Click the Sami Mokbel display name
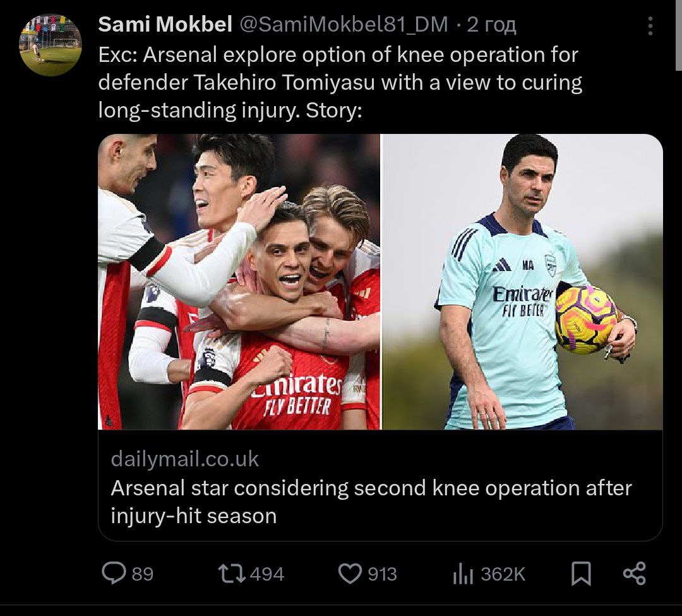Screen dimensions: 682x616 click(x=165, y=25)
